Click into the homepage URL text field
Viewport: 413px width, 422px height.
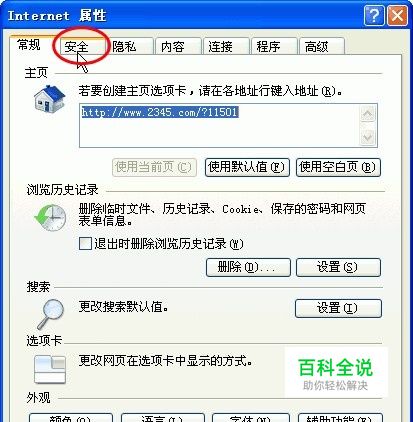[x=219, y=125]
